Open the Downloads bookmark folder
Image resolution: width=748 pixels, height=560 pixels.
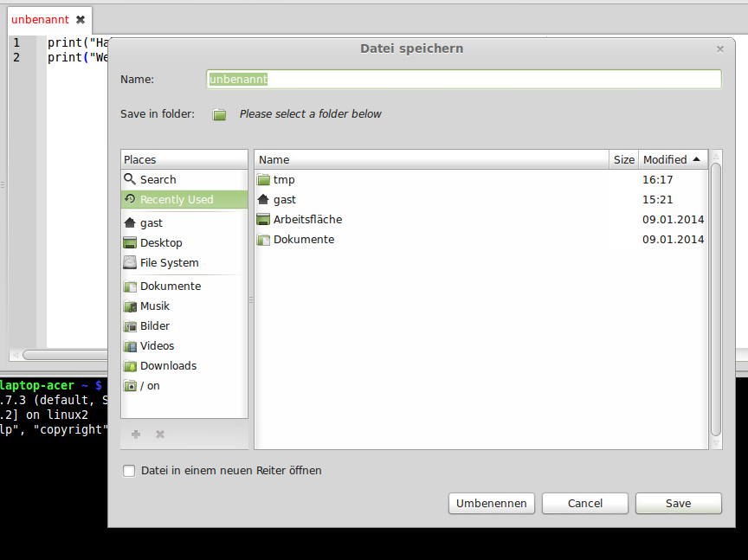168,365
